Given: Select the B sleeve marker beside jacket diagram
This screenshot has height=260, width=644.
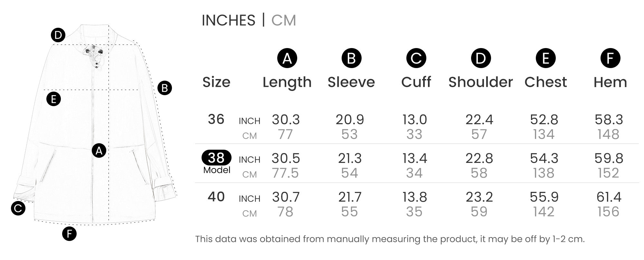Looking at the screenshot, I should point(165,88).
